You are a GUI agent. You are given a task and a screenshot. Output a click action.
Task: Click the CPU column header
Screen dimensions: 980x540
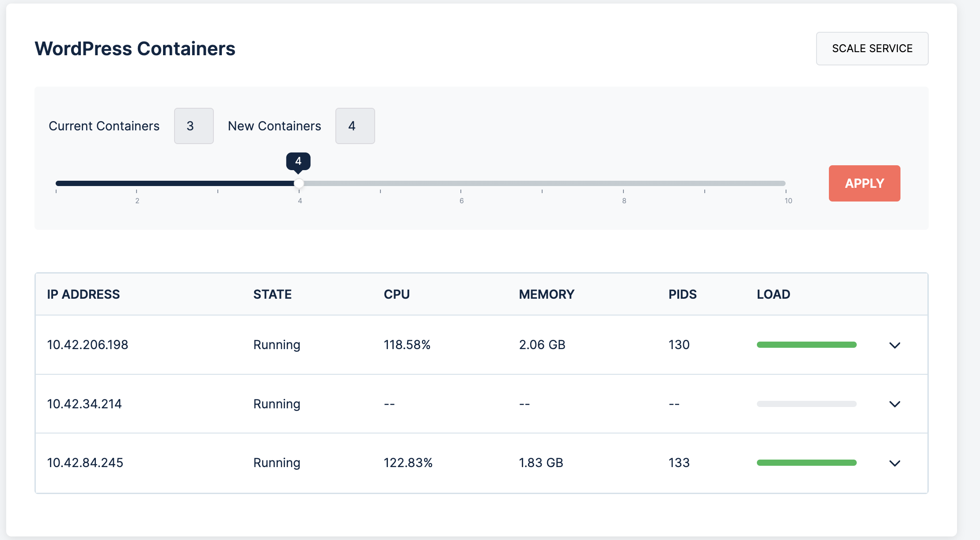pyautogui.click(x=396, y=294)
